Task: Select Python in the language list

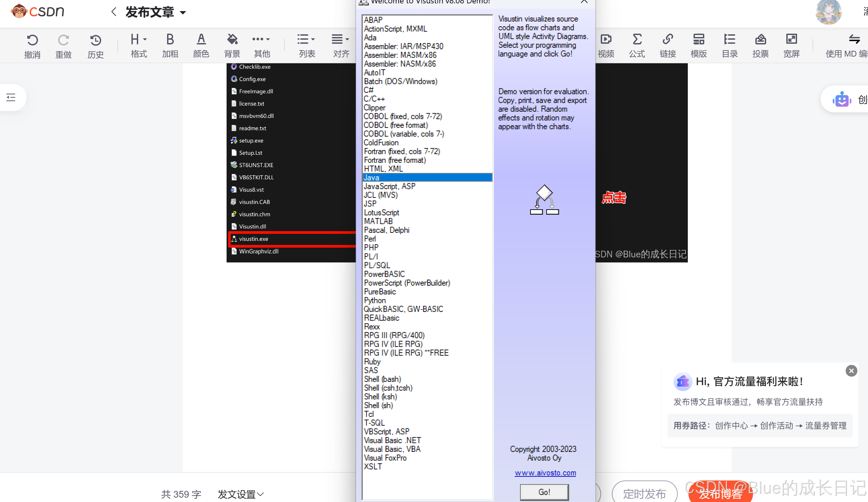Action: [375, 300]
